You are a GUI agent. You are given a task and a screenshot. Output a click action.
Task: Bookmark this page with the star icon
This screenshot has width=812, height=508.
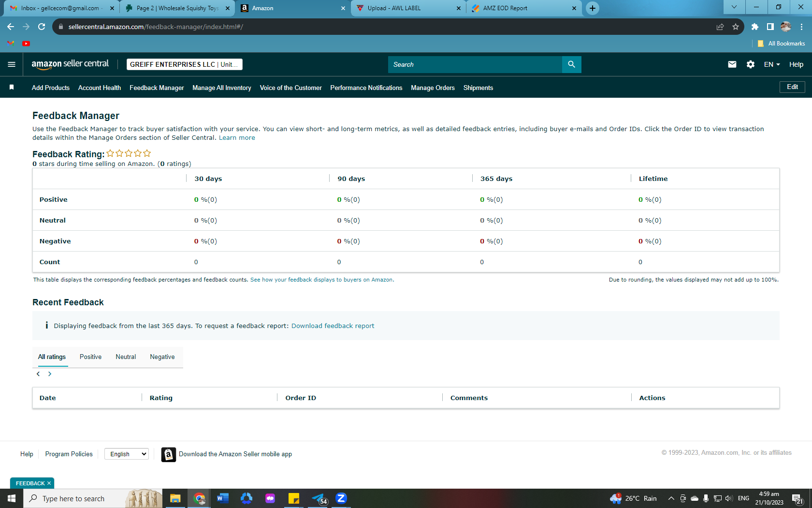click(736, 27)
